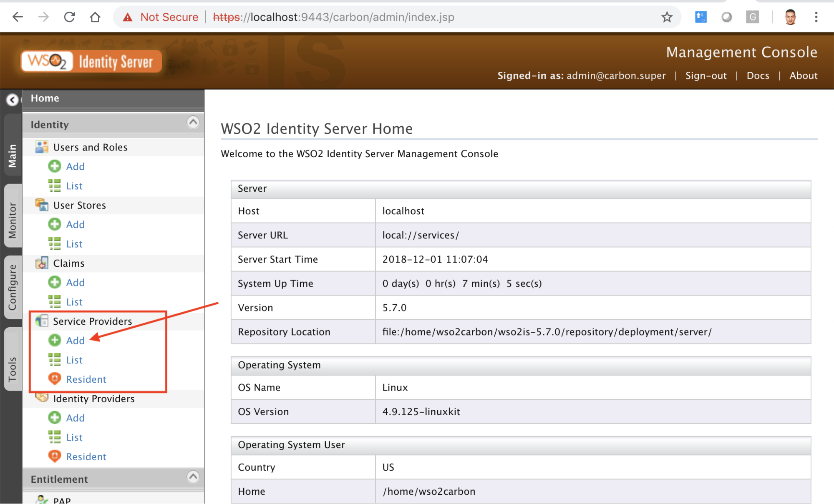Click the Claims icon

(x=42, y=263)
